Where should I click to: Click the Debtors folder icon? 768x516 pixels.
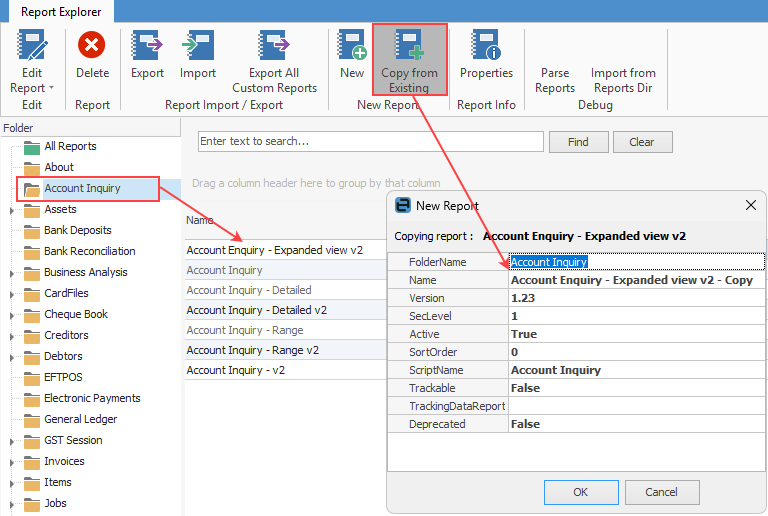(x=32, y=357)
